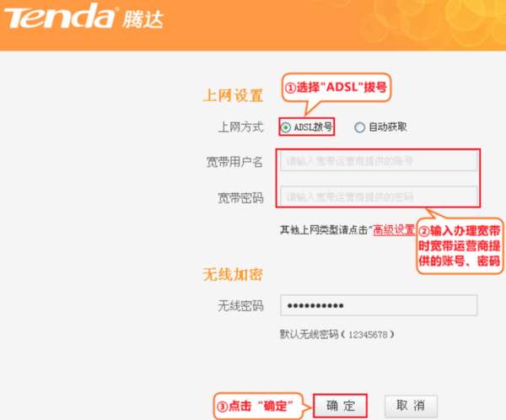Focus the 无线密码 password field
506x420 pixels.
pos(379,305)
